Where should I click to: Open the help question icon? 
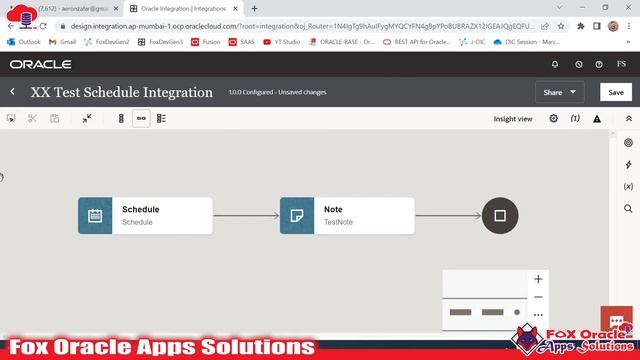click(x=599, y=64)
